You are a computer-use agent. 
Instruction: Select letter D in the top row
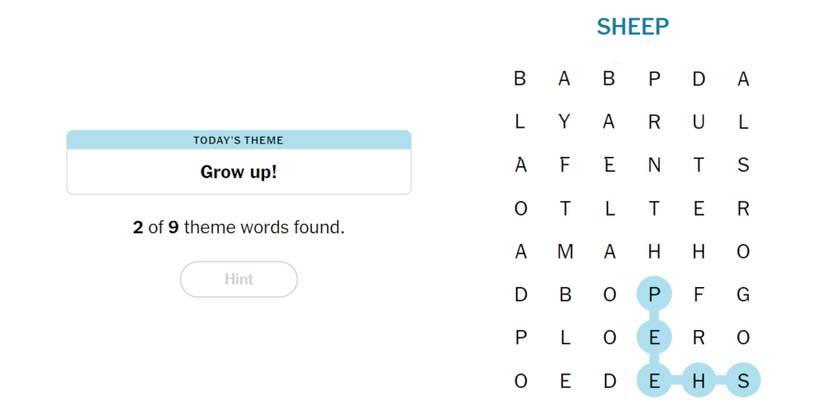tap(699, 79)
